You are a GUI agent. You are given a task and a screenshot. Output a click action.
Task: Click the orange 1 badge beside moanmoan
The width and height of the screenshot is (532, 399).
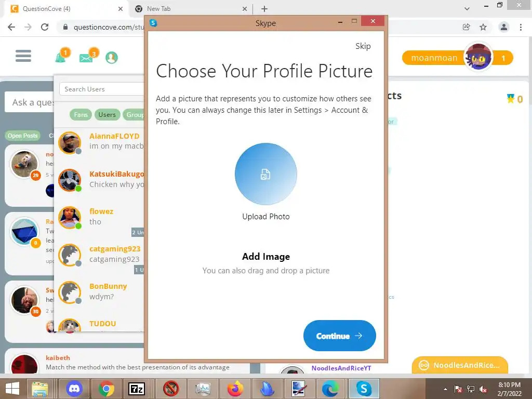503,58
